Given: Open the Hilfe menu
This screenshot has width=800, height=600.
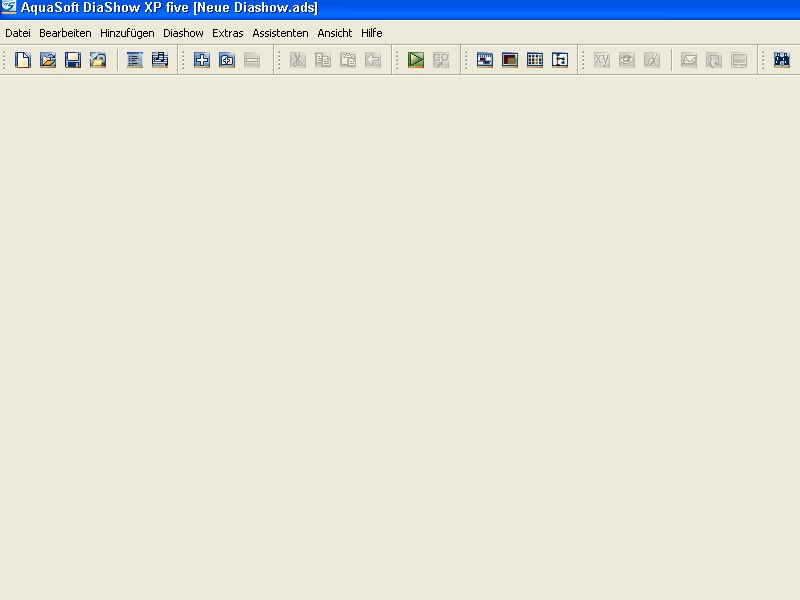Looking at the screenshot, I should (372, 33).
